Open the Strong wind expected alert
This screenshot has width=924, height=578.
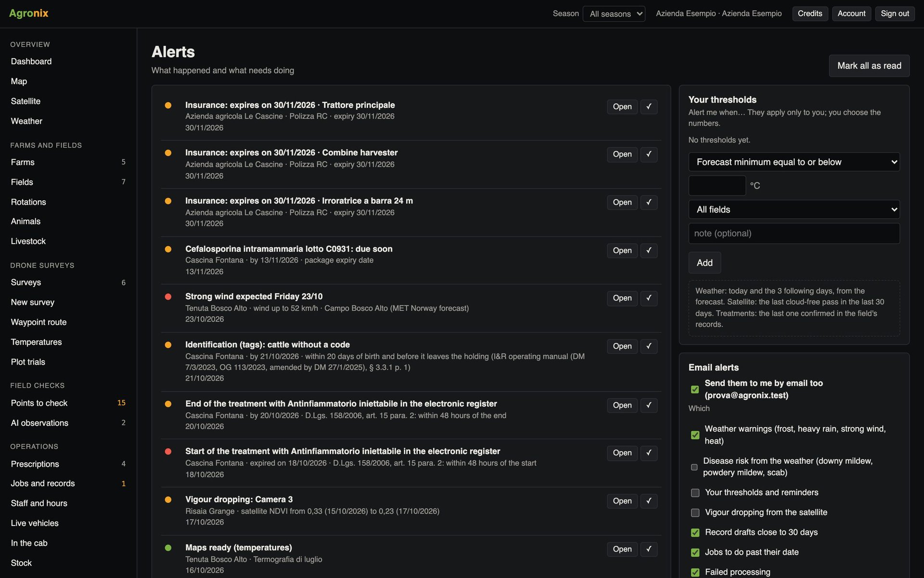coord(622,298)
